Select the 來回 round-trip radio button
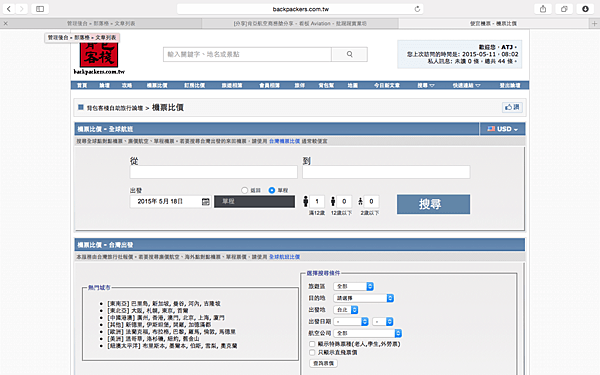 click(245, 190)
